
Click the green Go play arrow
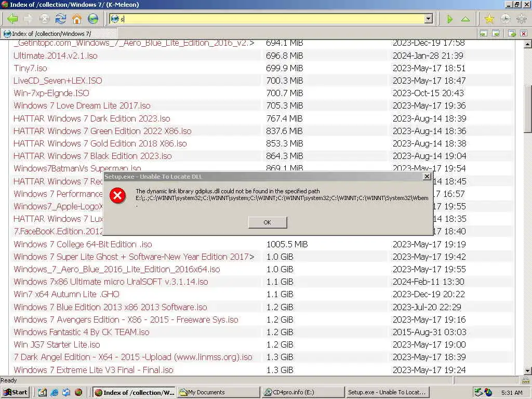coord(450,19)
